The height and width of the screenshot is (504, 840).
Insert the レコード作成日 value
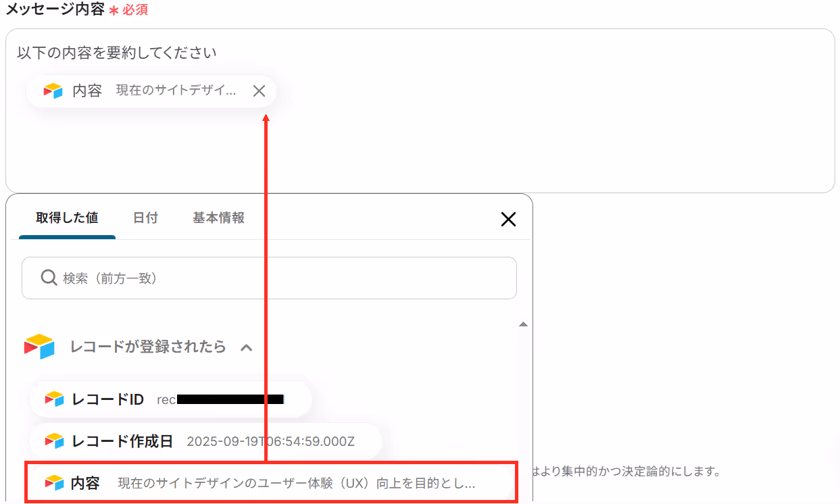click(206, 441)
